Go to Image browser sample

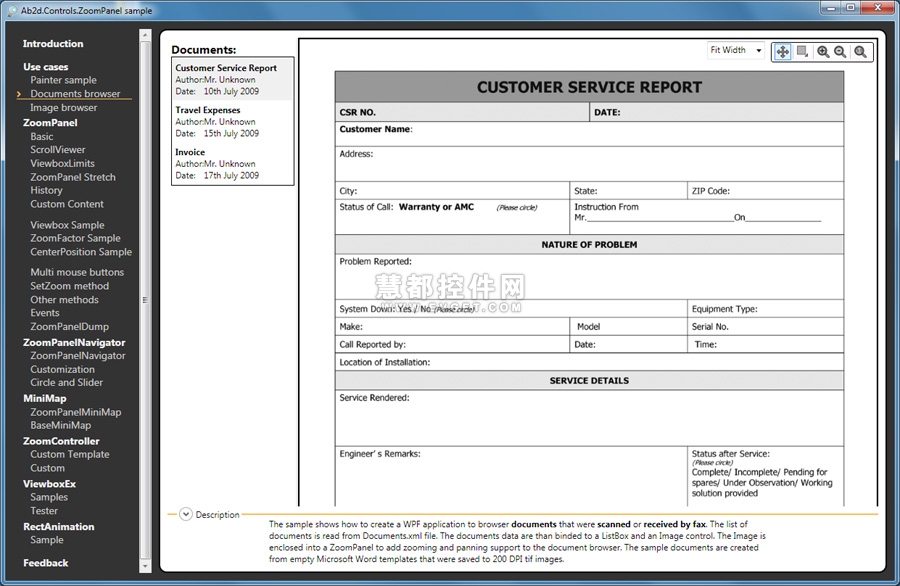tap(63, 108)
